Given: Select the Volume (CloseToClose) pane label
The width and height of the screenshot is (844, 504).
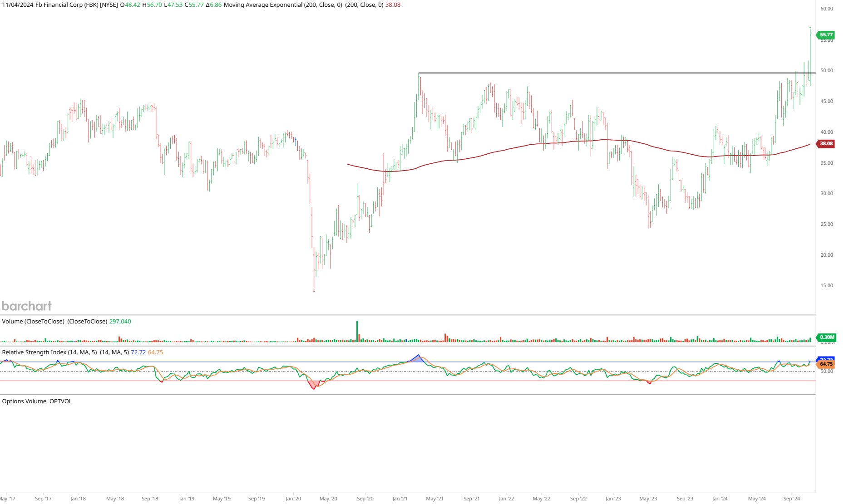Looking at the screenshot, I should (33, 321).
